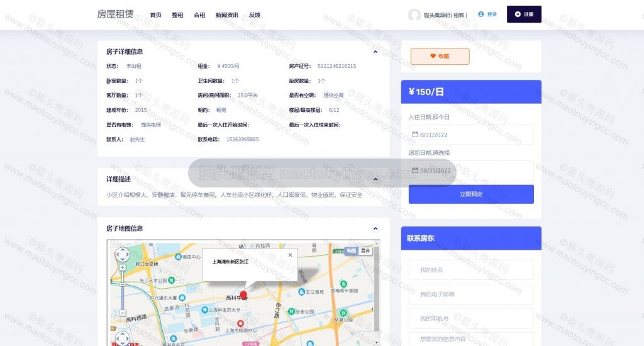Click the 猫头鹰源码(租客) username

[x=445, y=15]
